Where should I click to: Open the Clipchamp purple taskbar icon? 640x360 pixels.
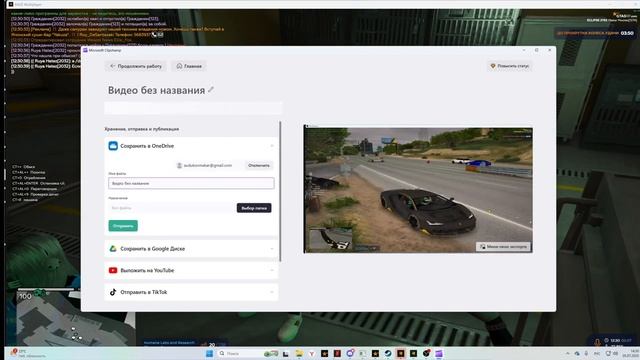(439, 353)
